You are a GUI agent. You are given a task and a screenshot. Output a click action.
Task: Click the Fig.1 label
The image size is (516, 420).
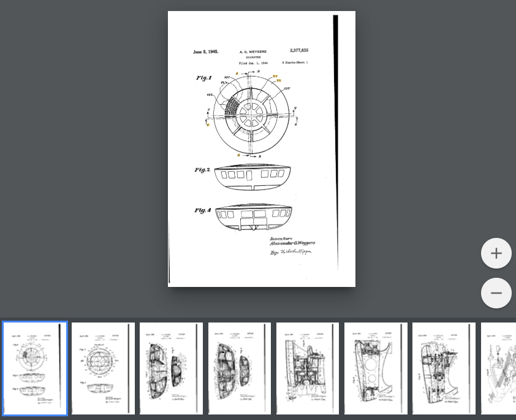coord(203,78)
